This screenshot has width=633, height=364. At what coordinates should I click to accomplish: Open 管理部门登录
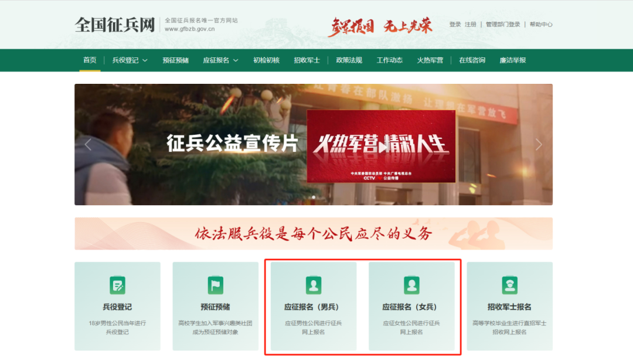click(502, 25)
